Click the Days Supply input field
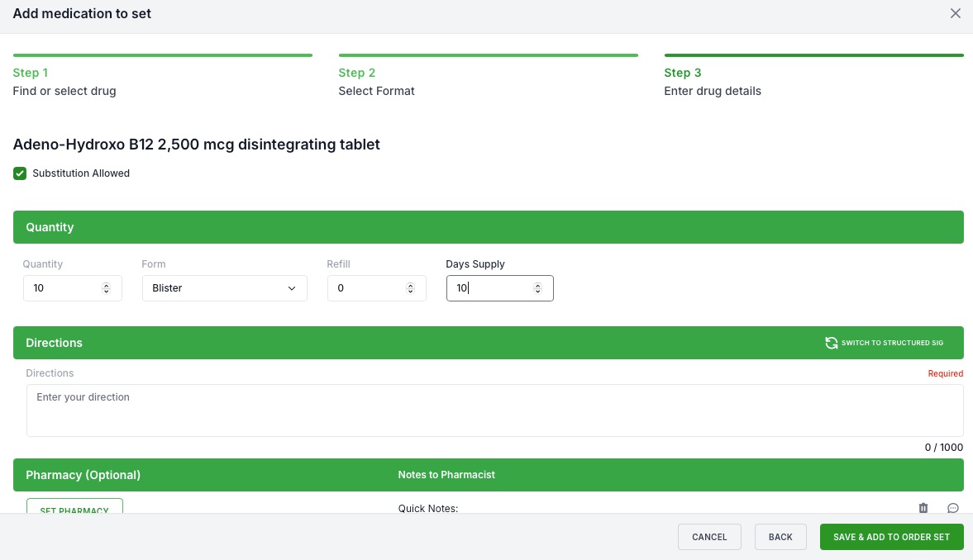 tap(499, 288)
